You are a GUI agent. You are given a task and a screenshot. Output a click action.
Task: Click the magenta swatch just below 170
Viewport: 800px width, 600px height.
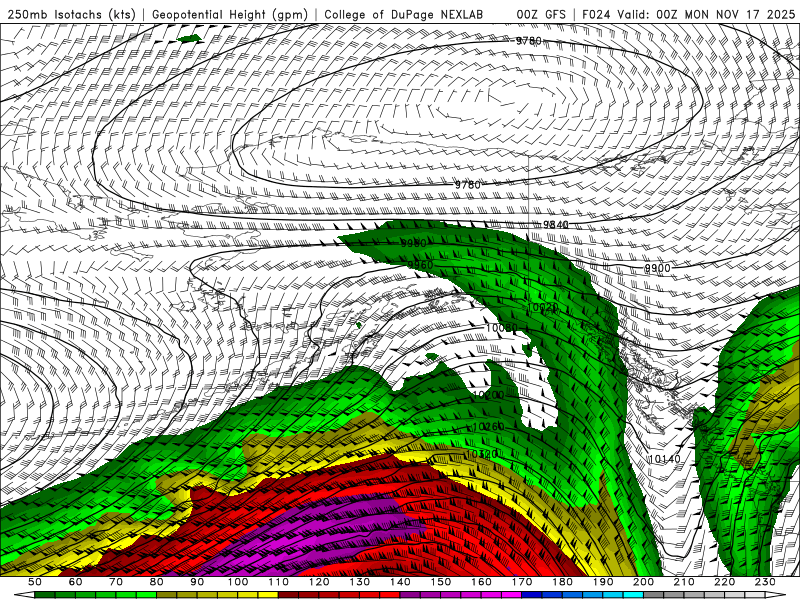[511, 595]
